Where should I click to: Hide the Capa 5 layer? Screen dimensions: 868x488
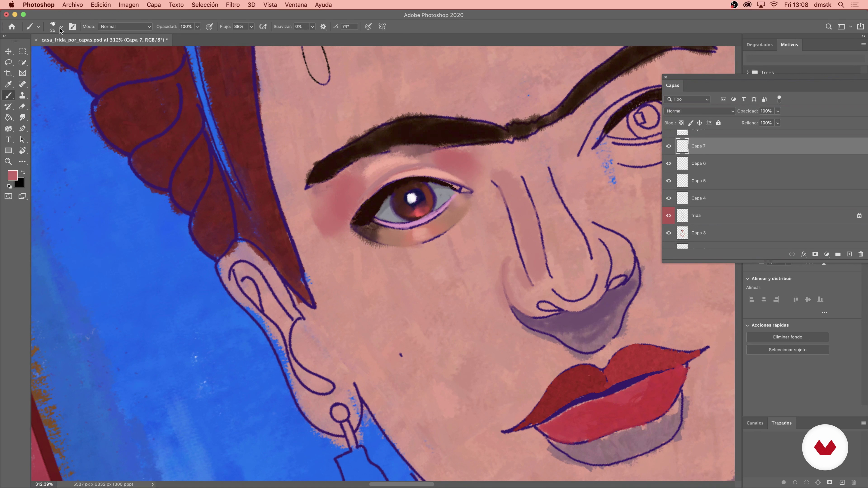coord(669,181)
